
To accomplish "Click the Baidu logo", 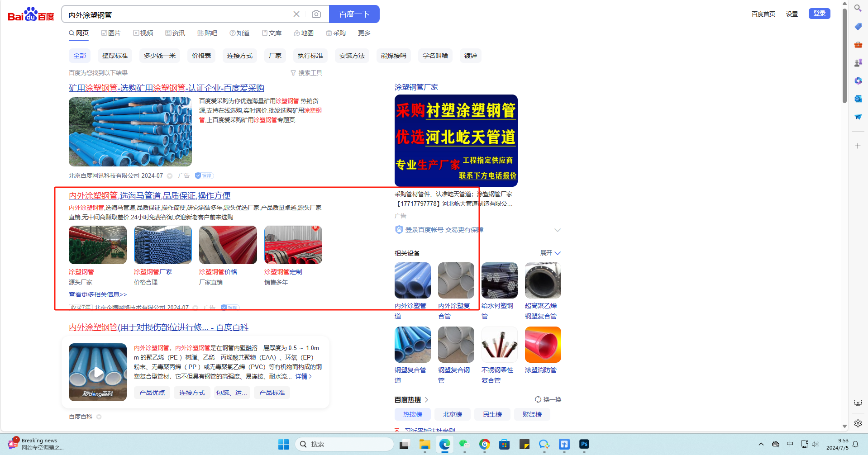I will 31,14.
